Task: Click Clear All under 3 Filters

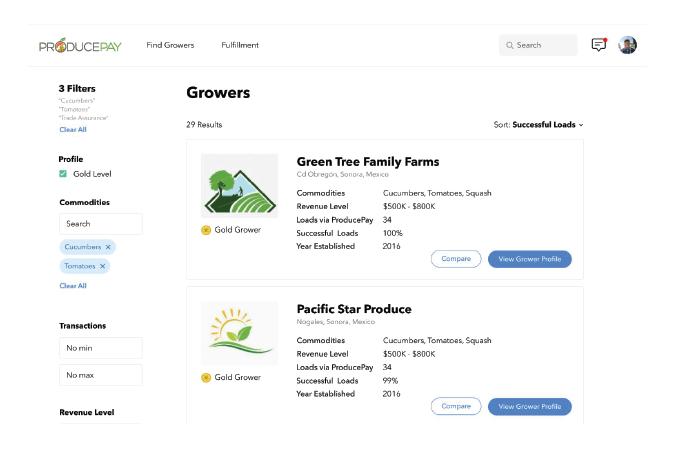Action: point(73,130)
